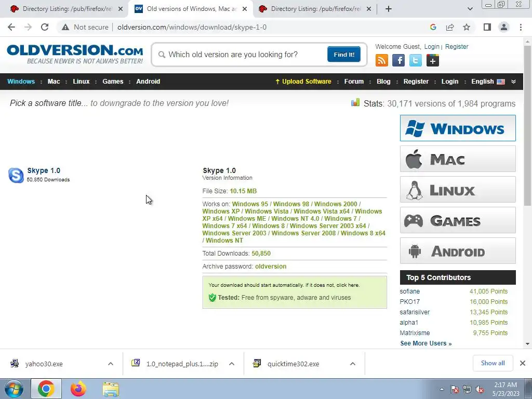Select the Windows nav menu item

(x=21, y=82)
